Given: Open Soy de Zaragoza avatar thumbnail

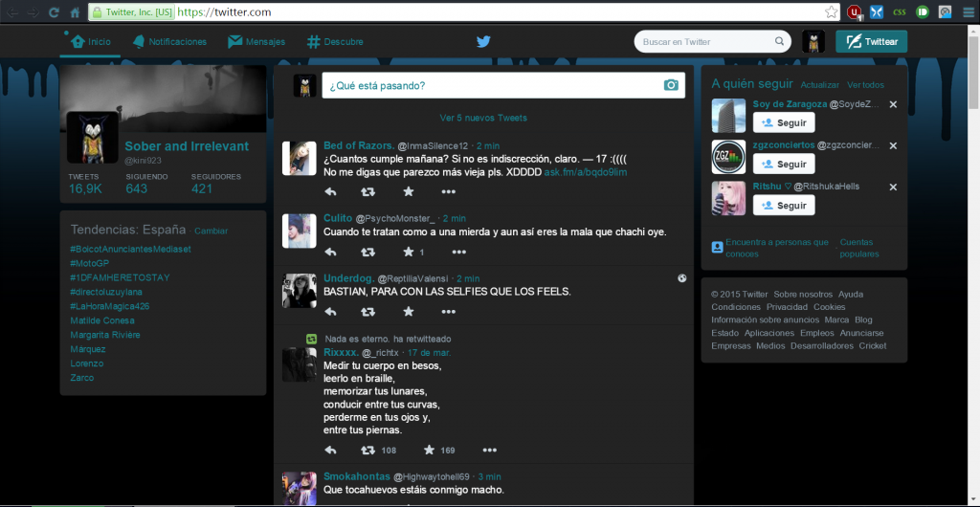Looking at the screenshot, I should [x=728, y=116].
